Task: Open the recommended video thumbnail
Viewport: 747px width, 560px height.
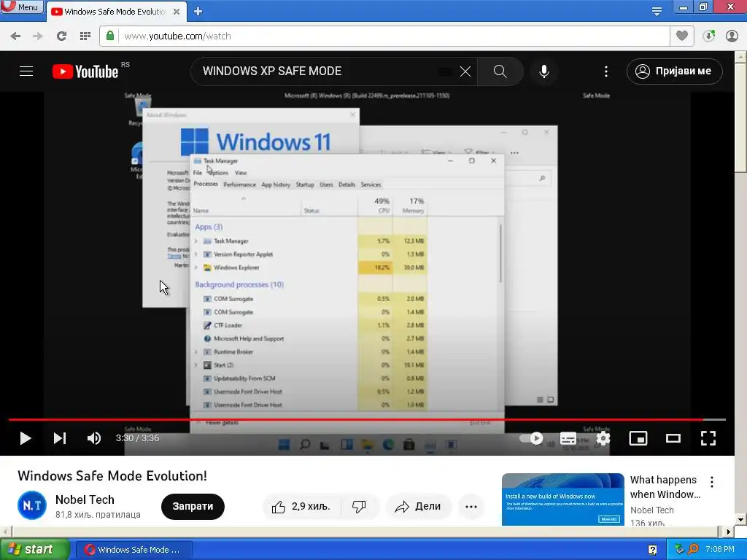Action: (x=562, y=499)
